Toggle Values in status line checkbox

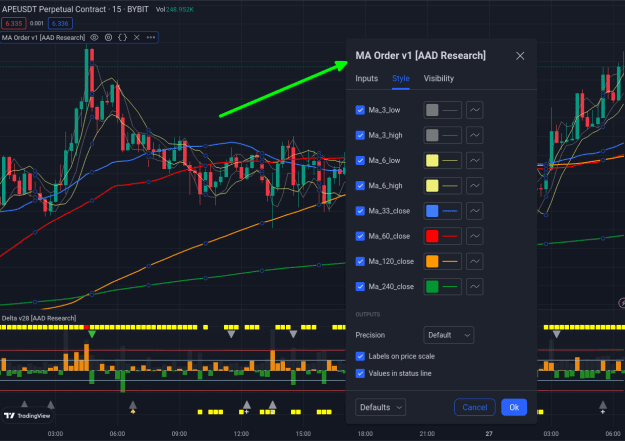(x=360, y=373)
